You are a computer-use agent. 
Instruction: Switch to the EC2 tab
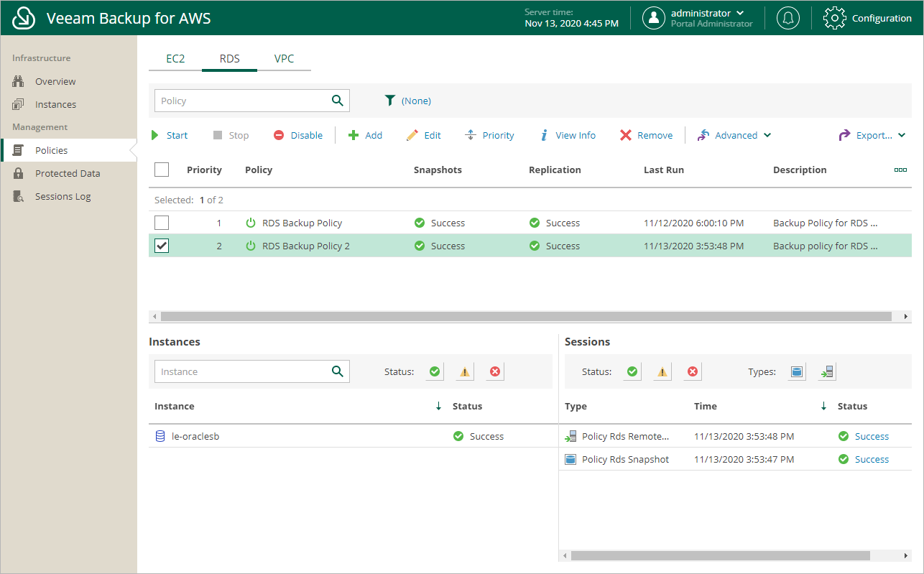click(175, 58)
